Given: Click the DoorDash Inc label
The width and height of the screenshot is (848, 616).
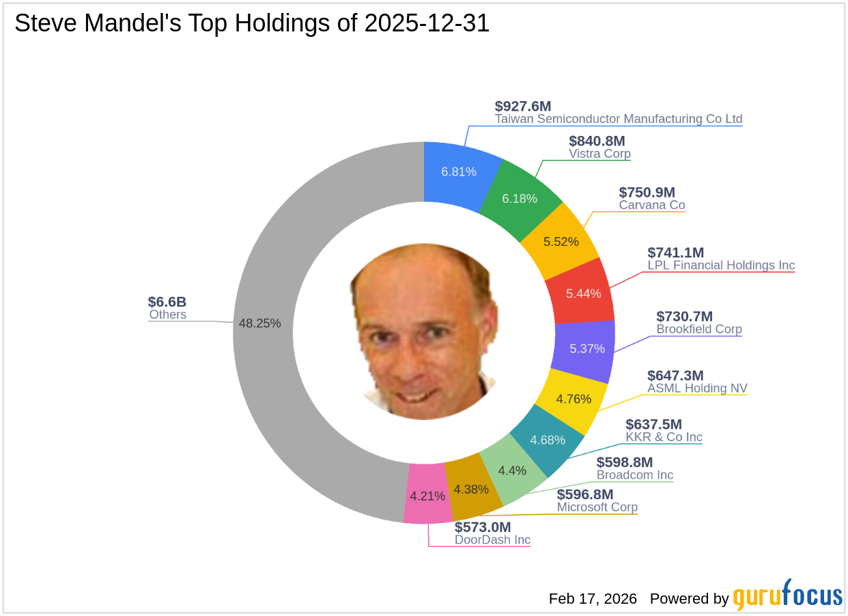Looking at the screenshot, I should 492,540.
